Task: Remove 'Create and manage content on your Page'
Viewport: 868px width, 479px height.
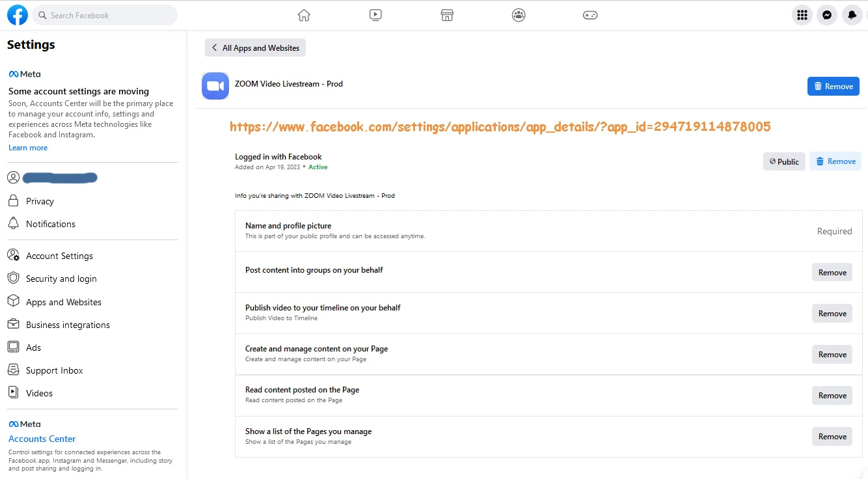Action: pos(832,354)
